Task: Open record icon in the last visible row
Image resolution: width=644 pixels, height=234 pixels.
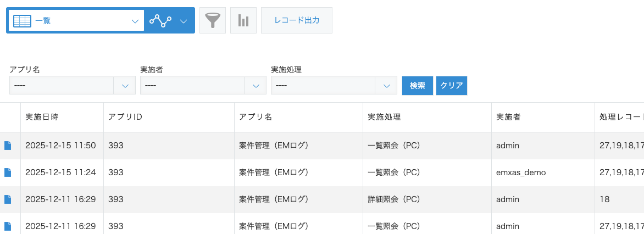Action: click(x=8, y=226)
